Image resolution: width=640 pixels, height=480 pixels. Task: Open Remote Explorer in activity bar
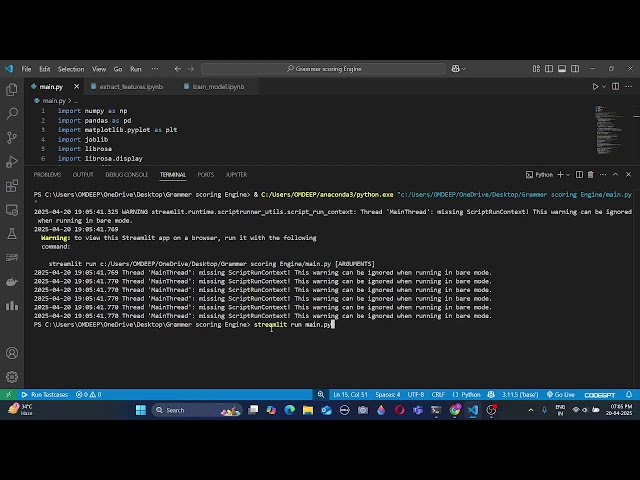pyautogui.click(x=12, y=210)
